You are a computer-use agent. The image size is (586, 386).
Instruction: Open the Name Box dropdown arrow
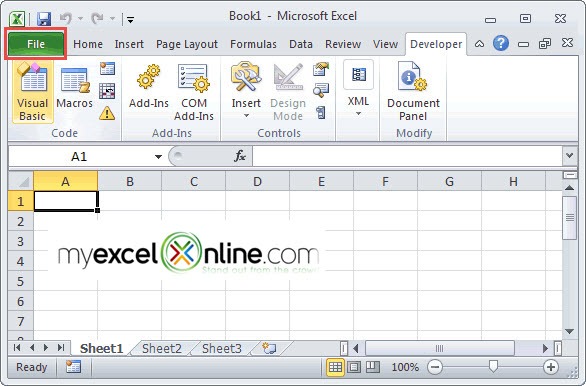point(158,157)
